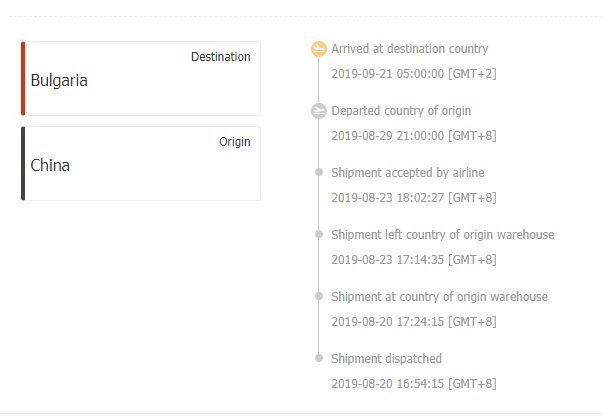Viewport: 603px width, 418px height.
Task: Click the 'Shipment dispatched' status text
Action: click(386, 358)
